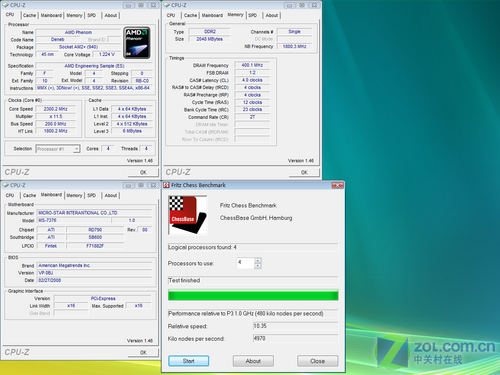Click the About button in Fritz Chess Benchmark
This screenshot has height=375, width=500.
(x=253, y=361)
